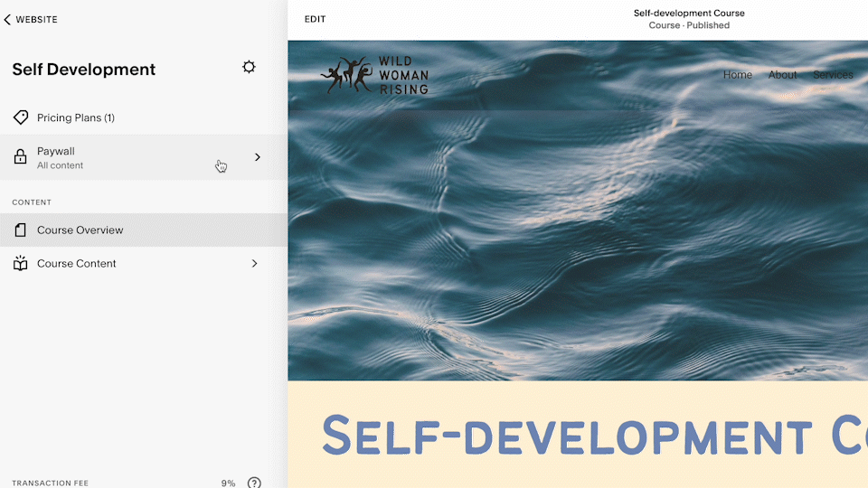Image resolution: width=868 pixels, height=488 pixels.
Task: Open Self Development settings gear
Action: pos(250,67)
